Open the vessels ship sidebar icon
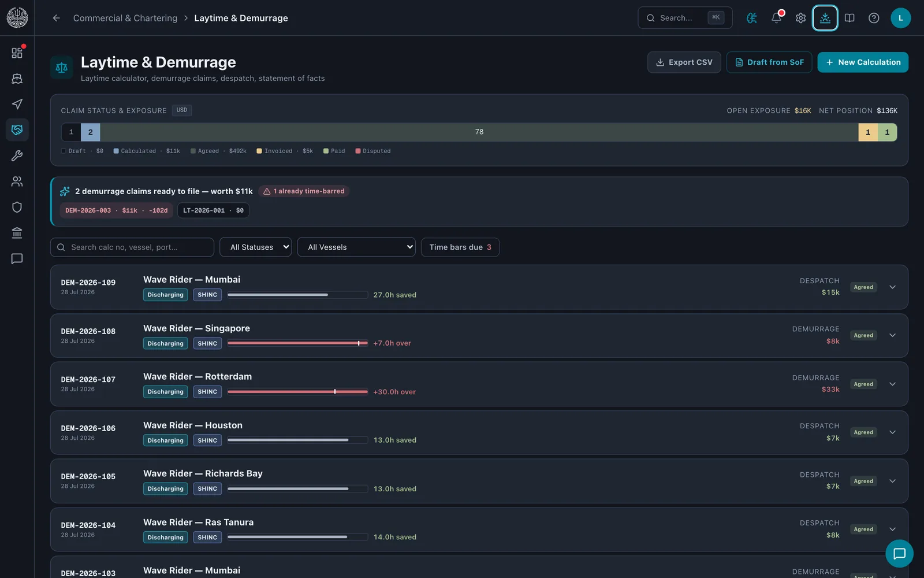 17,79
